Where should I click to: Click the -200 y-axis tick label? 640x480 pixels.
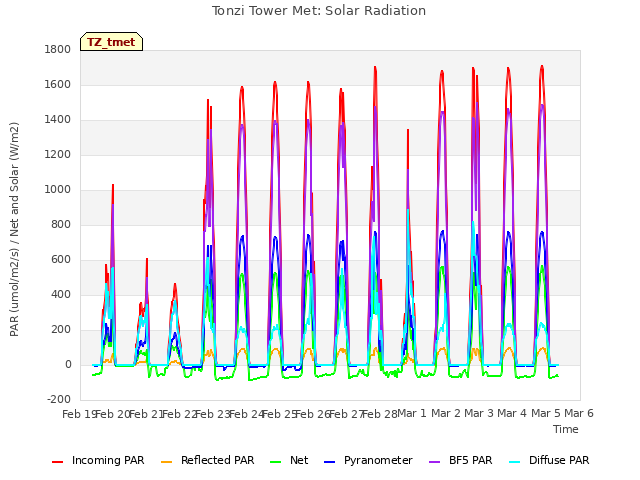[59, 400]
